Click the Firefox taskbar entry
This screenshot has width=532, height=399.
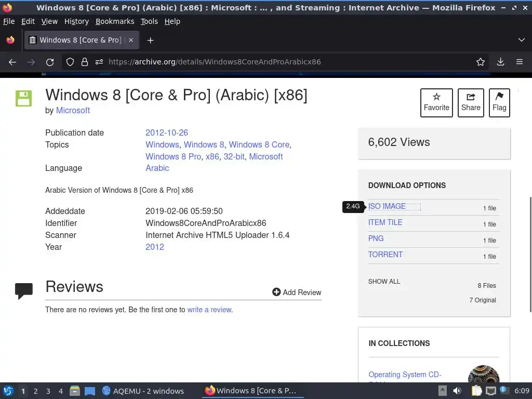(x=253, y=391)
